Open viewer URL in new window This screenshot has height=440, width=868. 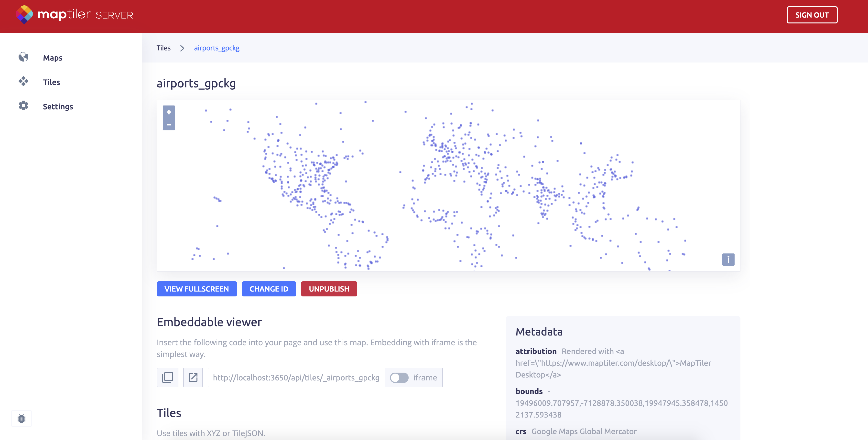pyautogui.click(x=193, y=377)
